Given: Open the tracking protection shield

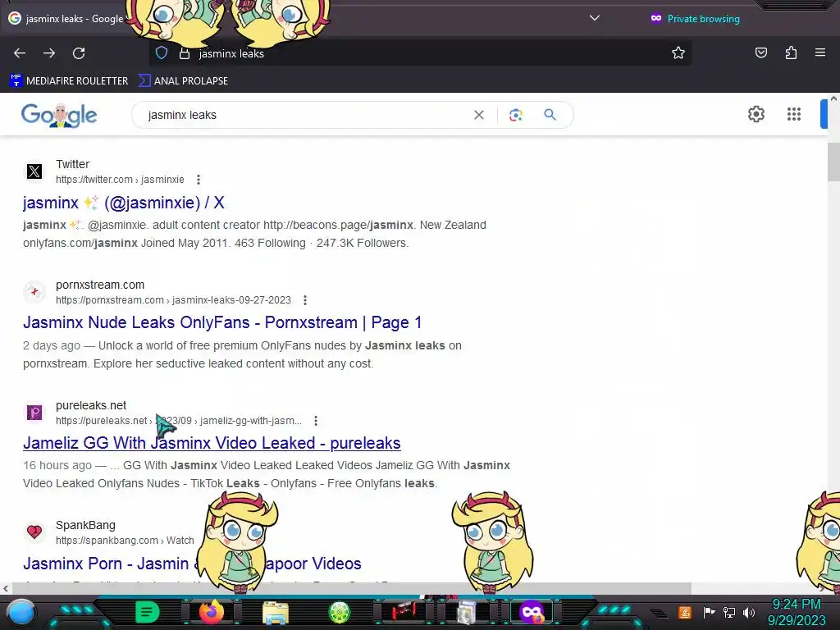Looking at the screenshot, I should (x=162, y=53).
